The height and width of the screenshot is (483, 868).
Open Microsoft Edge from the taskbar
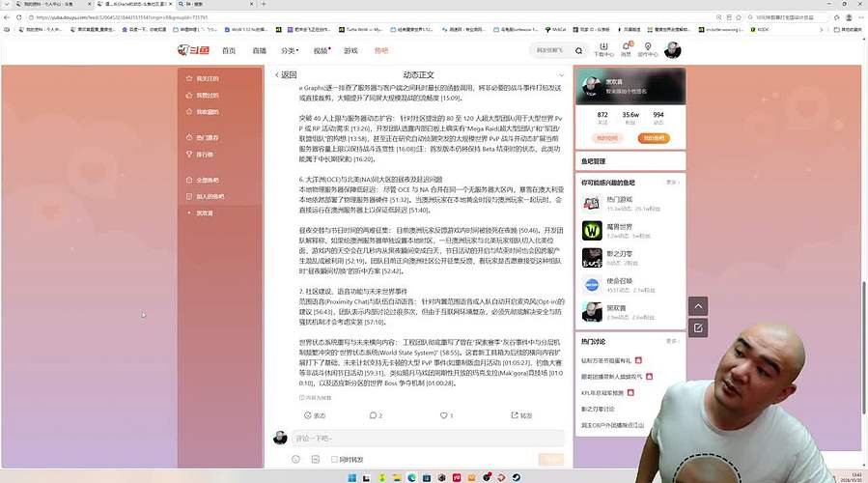pos(412,477)
